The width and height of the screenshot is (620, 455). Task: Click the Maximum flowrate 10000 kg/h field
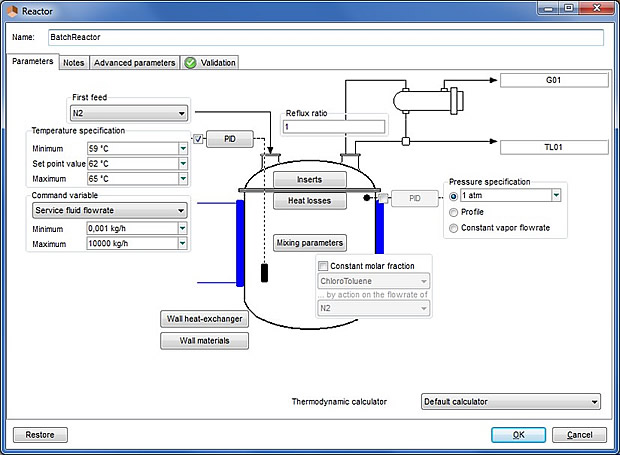pos(132,243)
